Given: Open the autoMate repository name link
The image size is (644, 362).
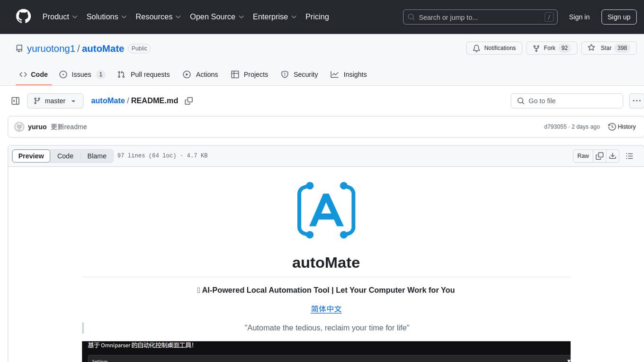Looking at the screenshot, I should click(x=103, y=48).
